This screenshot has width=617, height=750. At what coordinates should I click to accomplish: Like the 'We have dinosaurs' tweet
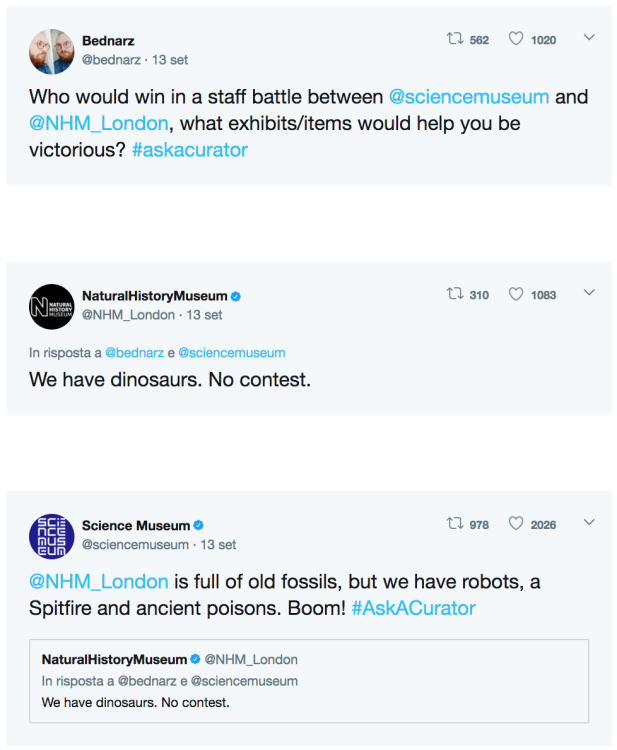click(x=516, y=294)
